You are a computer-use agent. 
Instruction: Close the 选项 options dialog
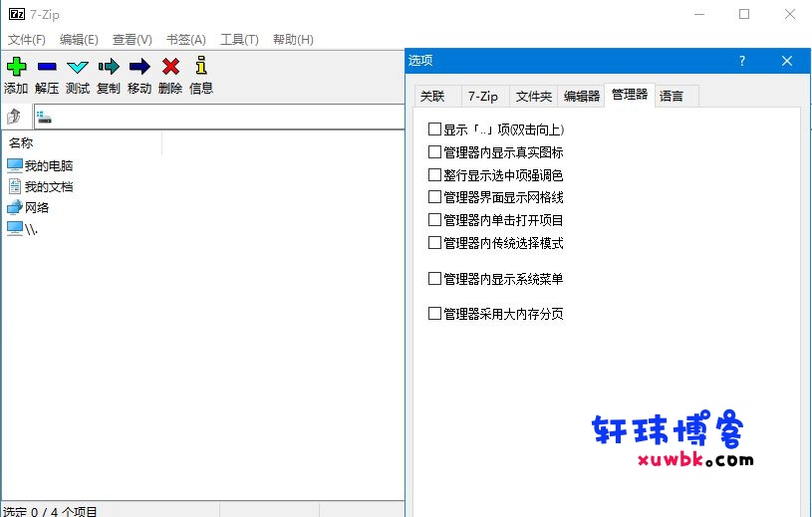[787, 61]
